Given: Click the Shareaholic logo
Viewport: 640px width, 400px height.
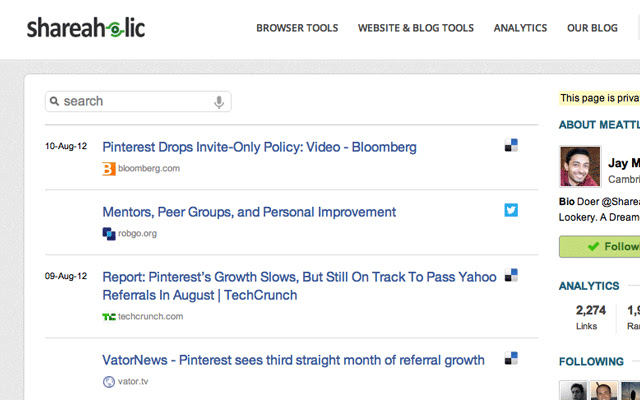Looking at the screenshot, I should tap(86, 28).
